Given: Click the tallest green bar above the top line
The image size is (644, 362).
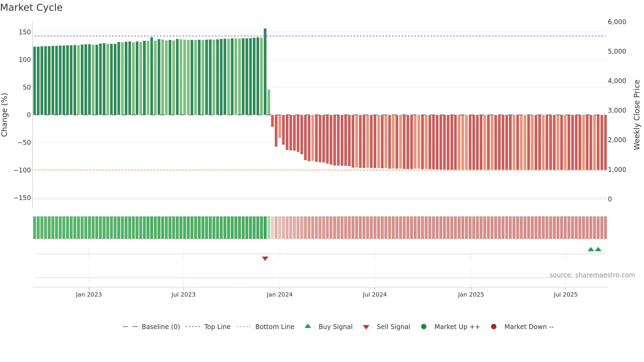Looking at the screenshot, I should 265,72.
